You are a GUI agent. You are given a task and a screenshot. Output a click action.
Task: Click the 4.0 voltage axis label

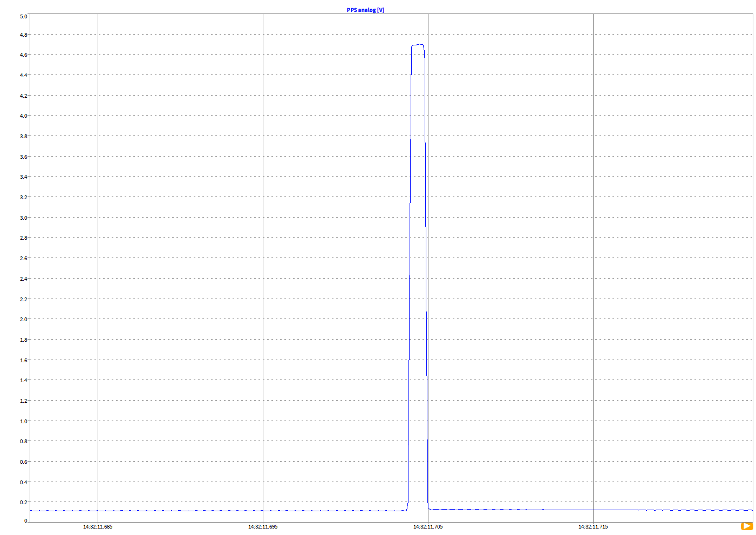(x=23, y=116)
